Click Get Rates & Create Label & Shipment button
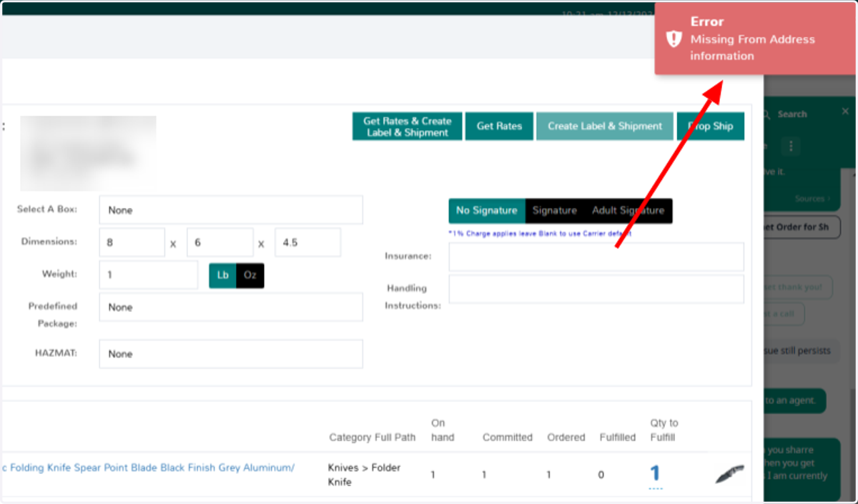Screen dimensions: 858x504 pyautogui.click(x=407, y=127)
